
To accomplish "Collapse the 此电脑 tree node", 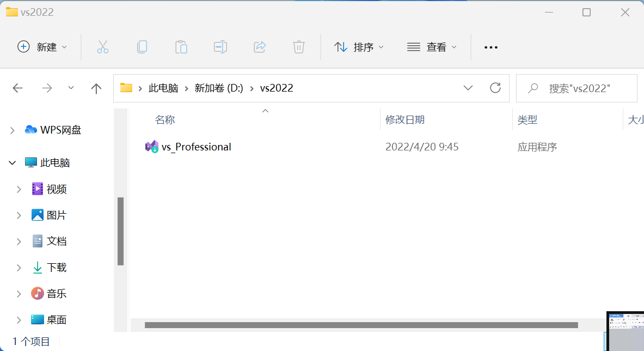I will [x=13, y=163].
